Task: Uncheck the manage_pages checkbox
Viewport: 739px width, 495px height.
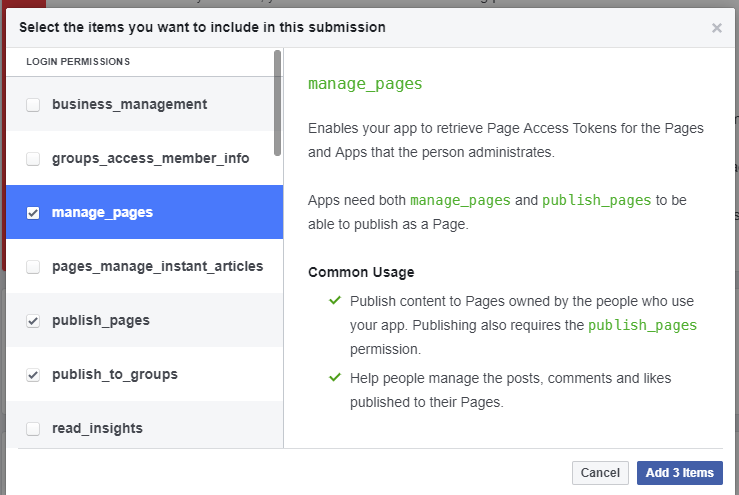Action: pos(33,213)
